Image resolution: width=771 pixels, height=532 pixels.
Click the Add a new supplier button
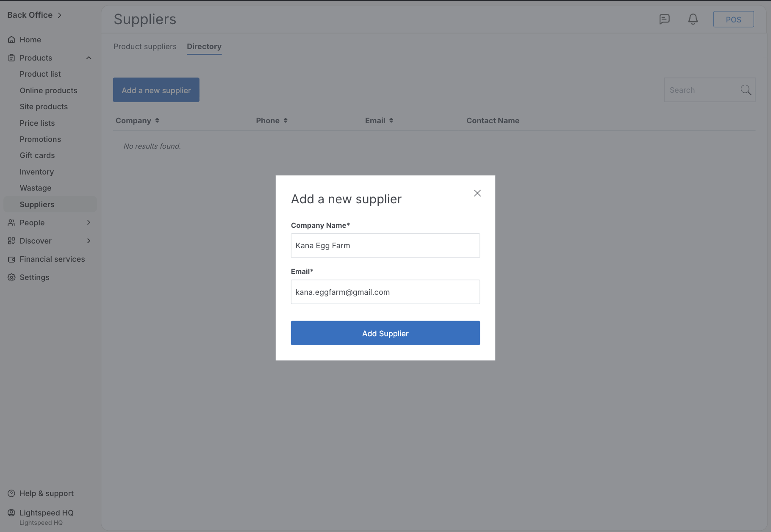[156, 90]
